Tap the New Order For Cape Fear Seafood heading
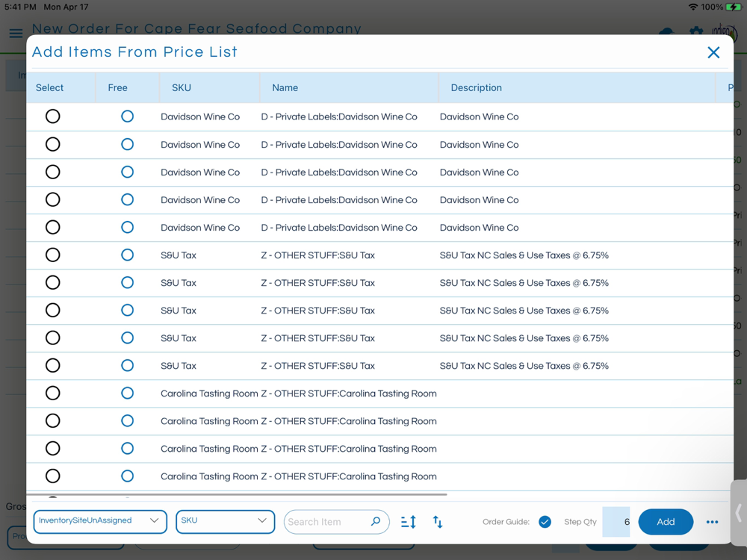The image size is (747, 560). point(196,28)
